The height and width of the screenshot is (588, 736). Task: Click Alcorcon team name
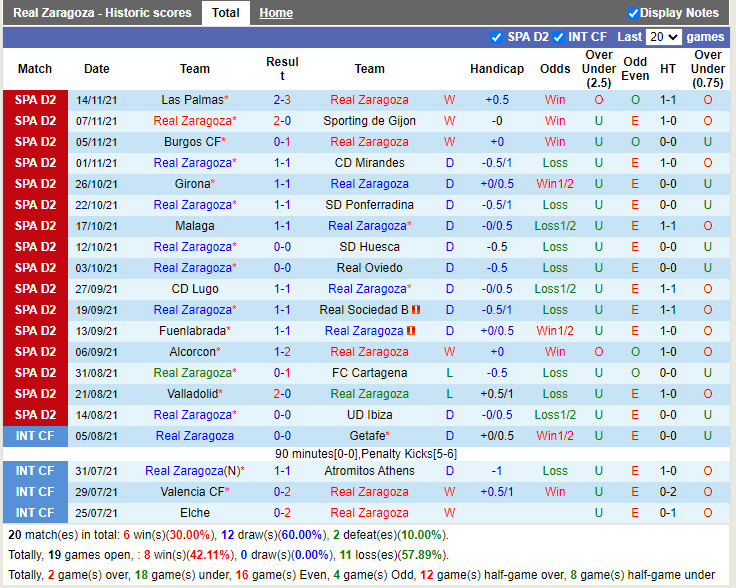click(194, 352)
